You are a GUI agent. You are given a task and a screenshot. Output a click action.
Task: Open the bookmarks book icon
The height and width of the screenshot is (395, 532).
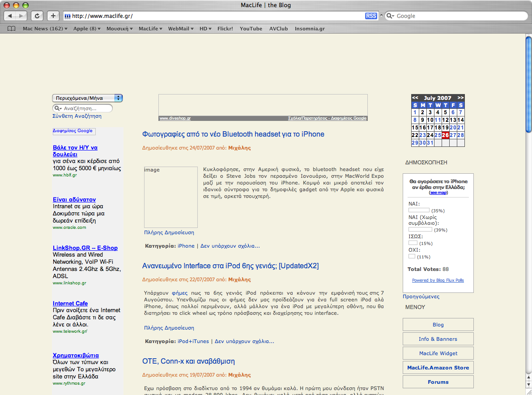[x=12, y=29]
